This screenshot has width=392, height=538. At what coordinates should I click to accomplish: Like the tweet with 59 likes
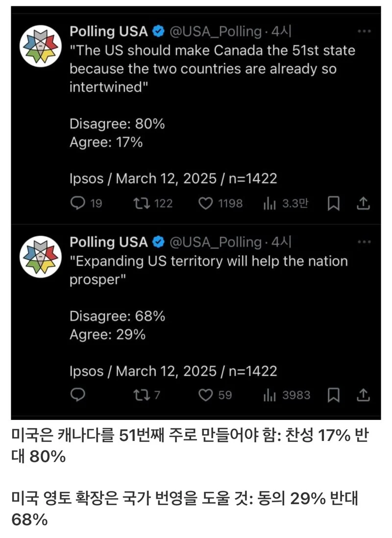pyautogui.click(x=206, y=394)
